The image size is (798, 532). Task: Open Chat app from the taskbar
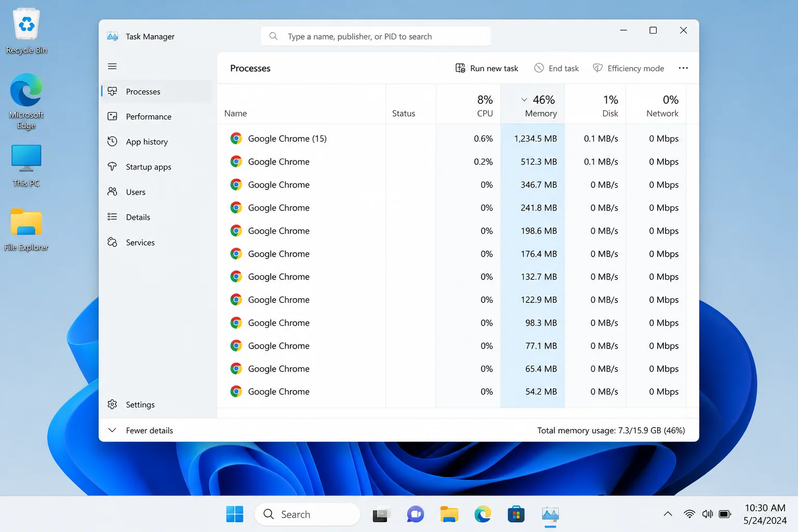(x=415, y=514)
